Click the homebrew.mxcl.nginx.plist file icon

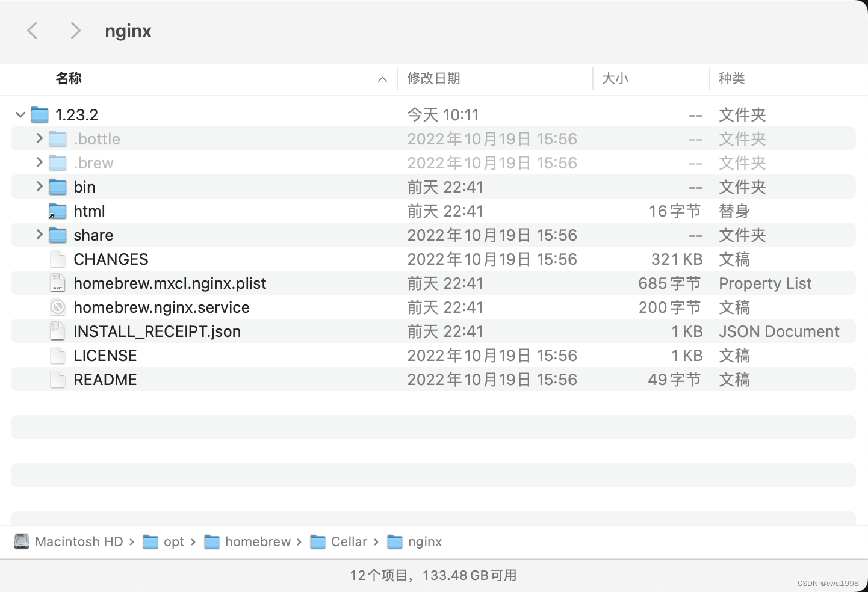pos(58,283)
